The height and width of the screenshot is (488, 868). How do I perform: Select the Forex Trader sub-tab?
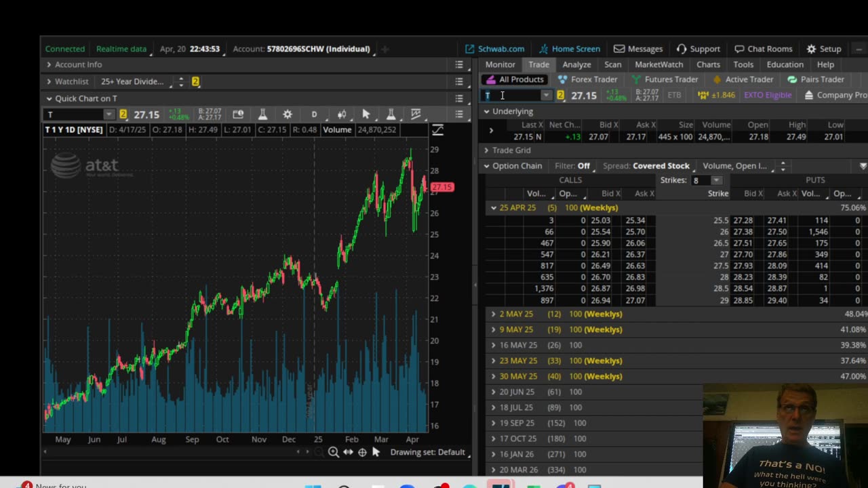(x=587, y=79)
